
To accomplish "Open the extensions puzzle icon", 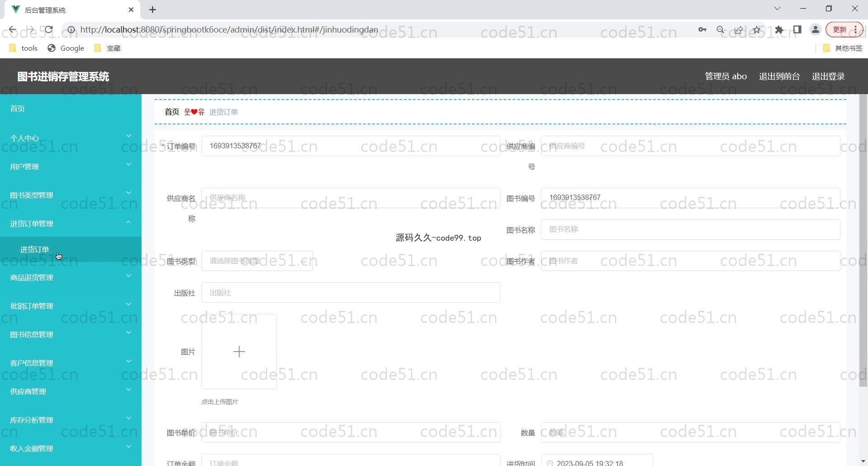I will pos(779,30).
